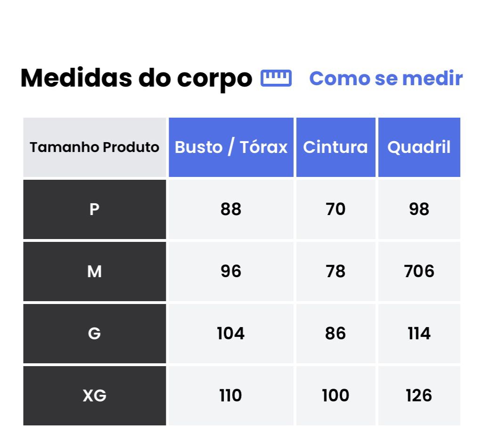488x448 pixels.
Task: Select the "Tamanho Produto" header cell
Action: (x=95, y=147)
